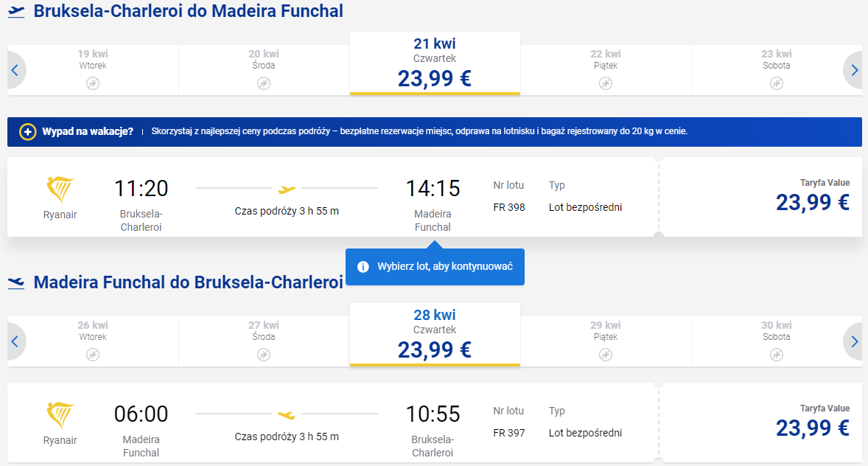Select the 06:00 Madeira Funchal flight card

[333, 422]
